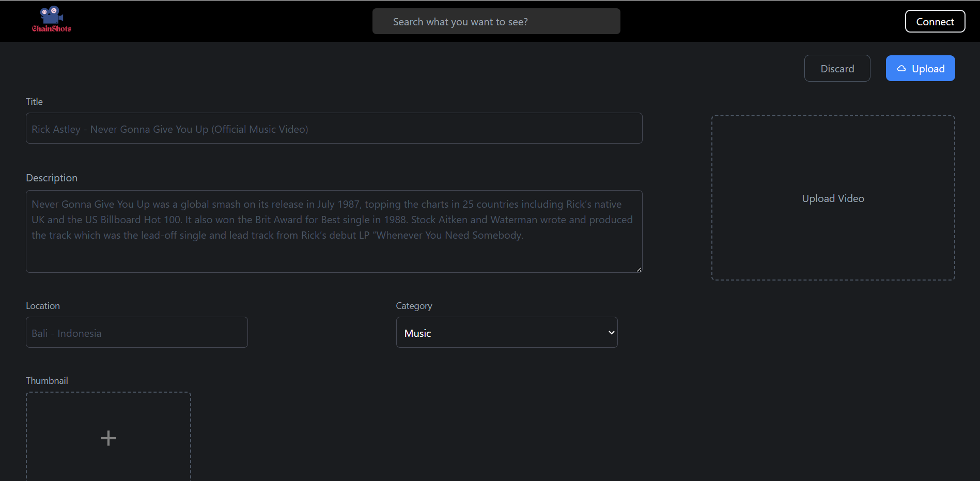The image size is (980, 481).
Task: Click the cloud icon in the Upload button
Action: click(x=901, y=68)
